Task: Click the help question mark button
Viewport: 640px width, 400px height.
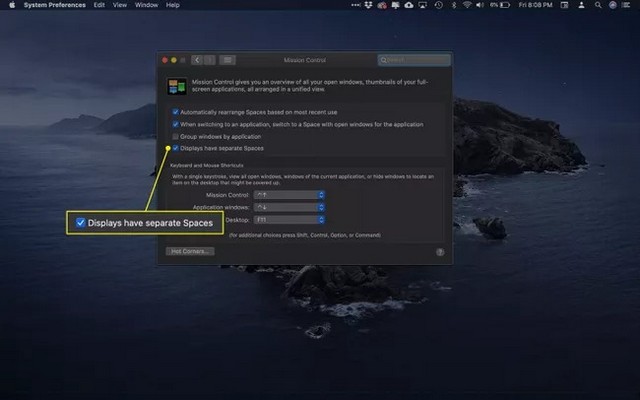Action: (x=440, y=252)
